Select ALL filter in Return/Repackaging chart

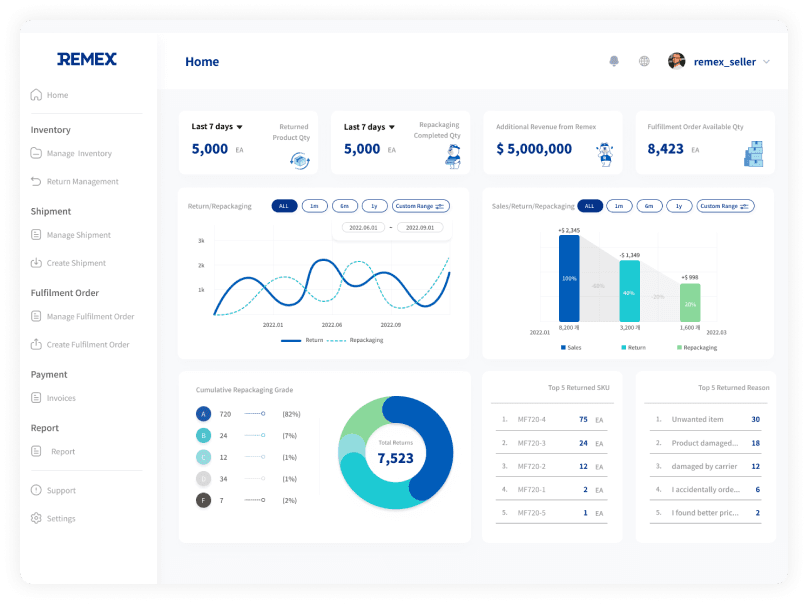coord(284,206)
